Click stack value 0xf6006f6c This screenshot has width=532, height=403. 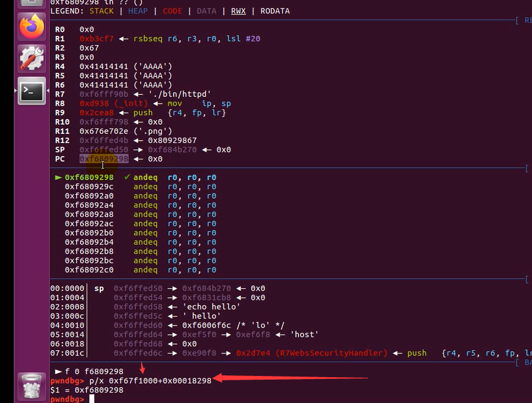pos(207,326)
